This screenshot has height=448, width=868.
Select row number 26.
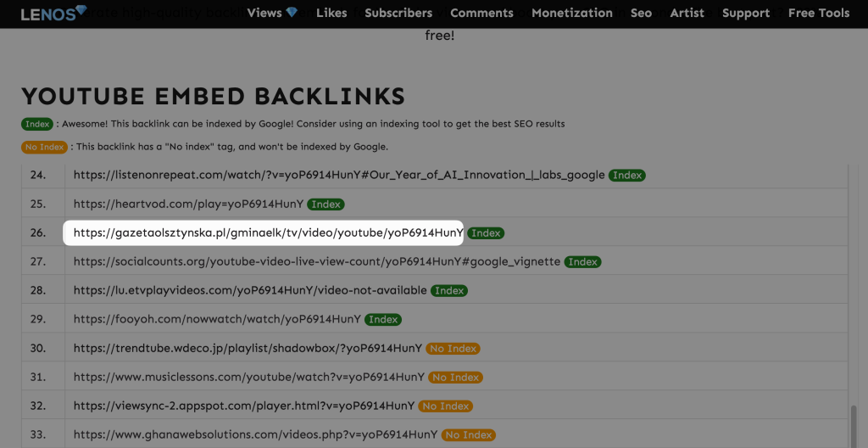(37, 232)
